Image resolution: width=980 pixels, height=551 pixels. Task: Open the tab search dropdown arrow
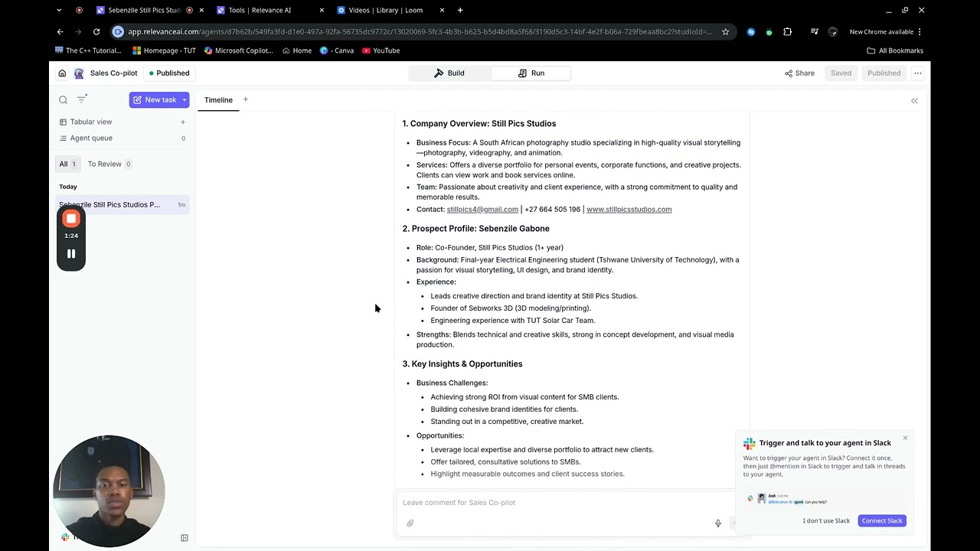pyautogui.click(x=60, y=10)
